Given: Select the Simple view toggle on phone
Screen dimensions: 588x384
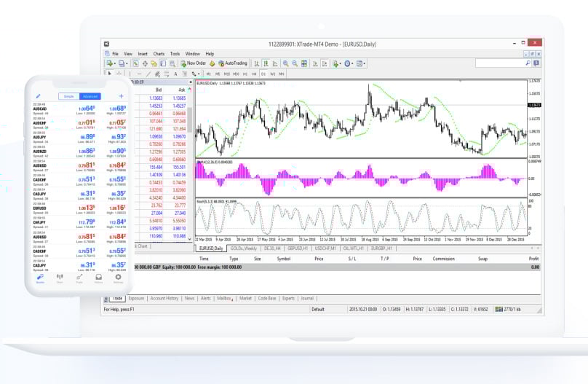Looking at the screenshot, I should coord(69,96).
